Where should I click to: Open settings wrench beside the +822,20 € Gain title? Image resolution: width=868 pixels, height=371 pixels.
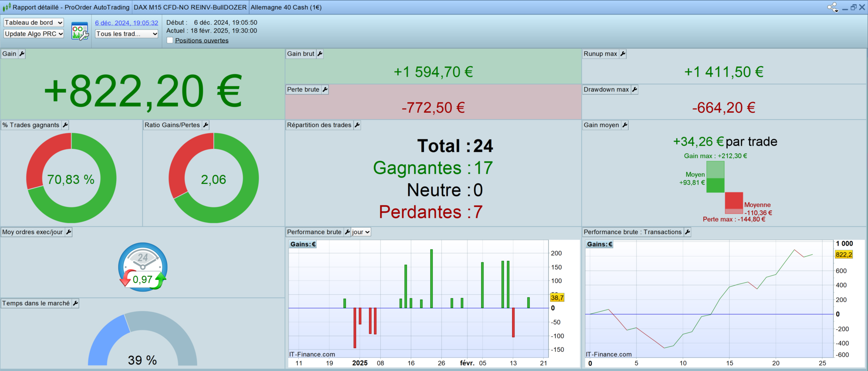pos(22,54)
